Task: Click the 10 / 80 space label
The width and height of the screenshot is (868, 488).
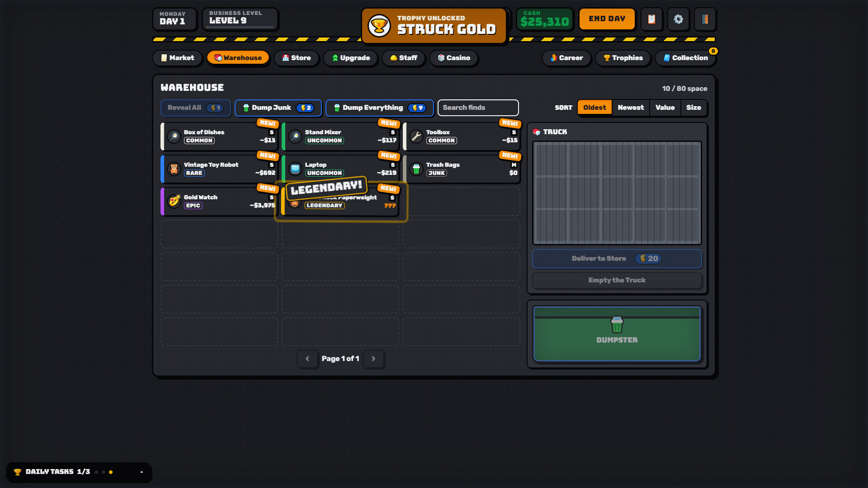Action: (684, 89)
